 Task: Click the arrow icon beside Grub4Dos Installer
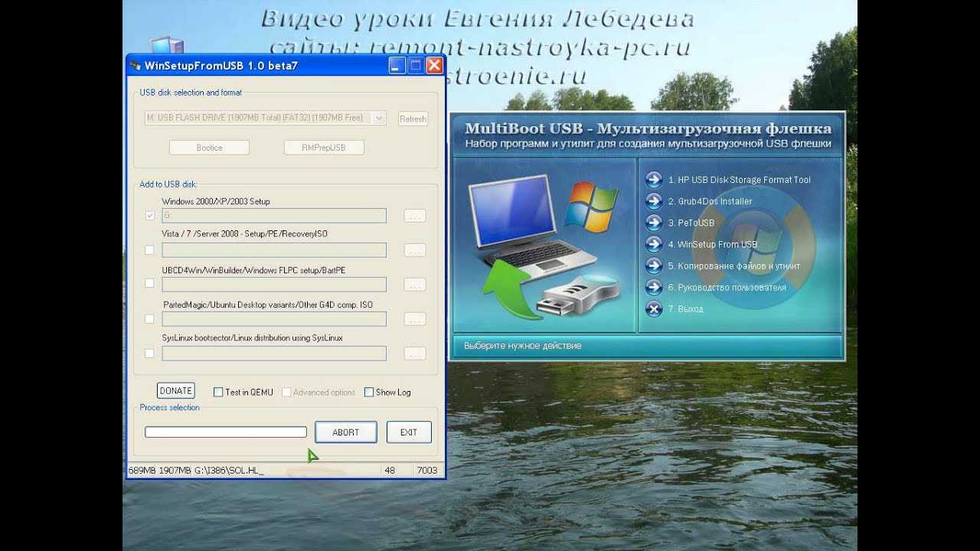pos(653,201)
